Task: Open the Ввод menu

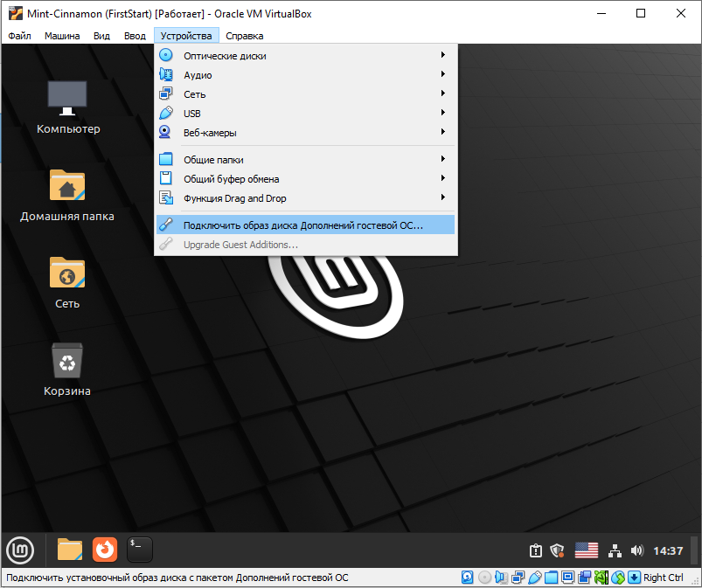Action: [135, 36]
